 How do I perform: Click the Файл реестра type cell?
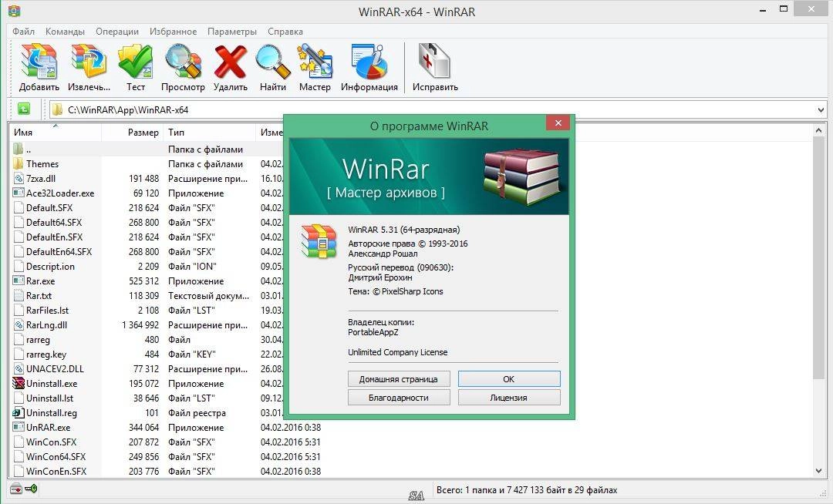pos(197,413)
